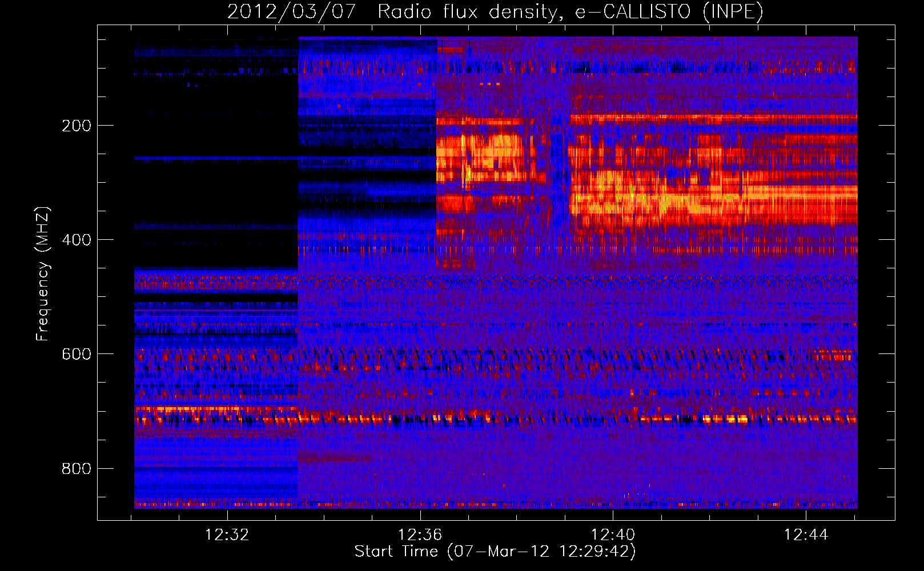Click the plot title "2012/03/07 Radio flux density, e-CALLISTO (INPE)"

(x=495, y=11)
